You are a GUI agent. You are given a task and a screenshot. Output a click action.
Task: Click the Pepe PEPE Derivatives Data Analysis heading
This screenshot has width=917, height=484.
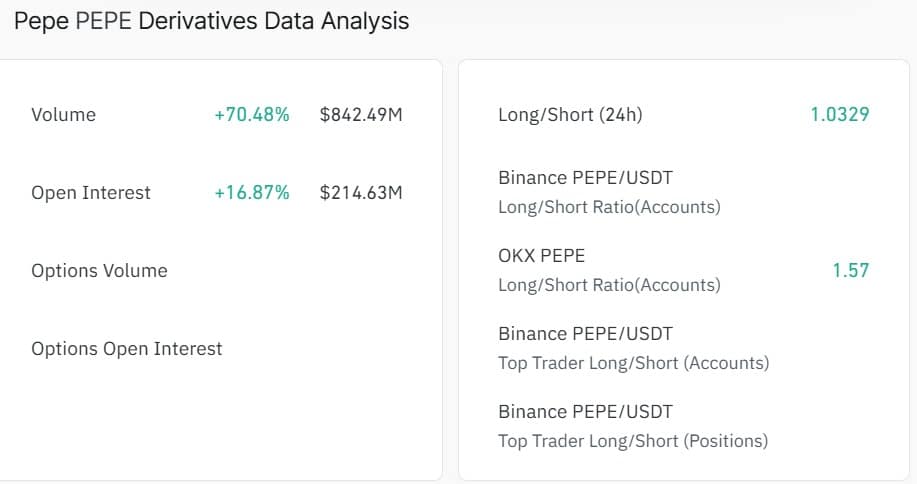click(x=211, y=21)
